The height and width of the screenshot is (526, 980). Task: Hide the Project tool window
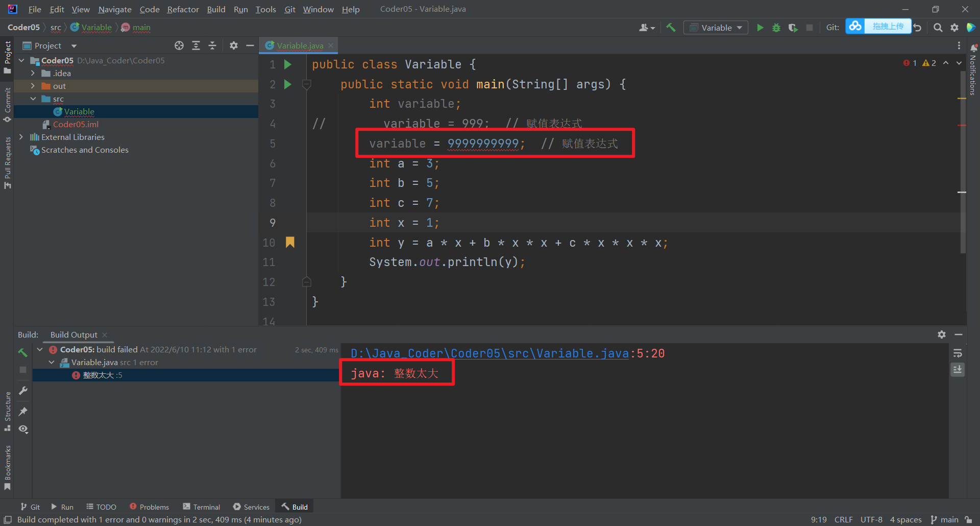click(x=250, y=45)
